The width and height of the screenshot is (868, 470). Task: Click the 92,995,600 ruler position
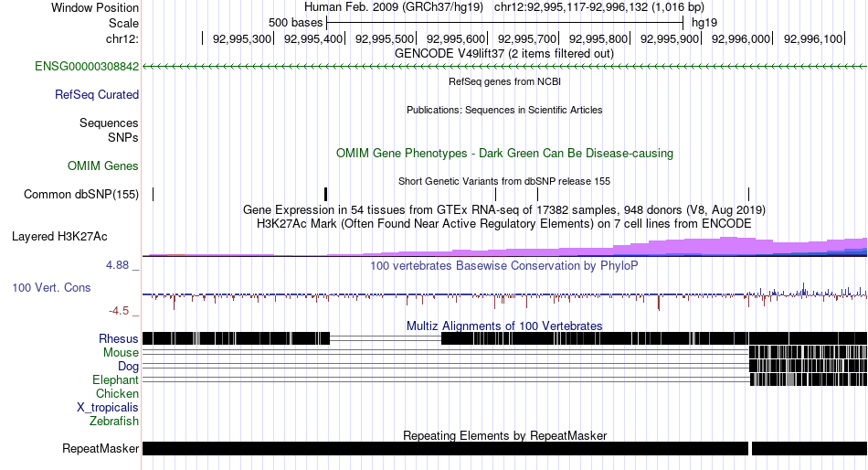click(456, 38)
